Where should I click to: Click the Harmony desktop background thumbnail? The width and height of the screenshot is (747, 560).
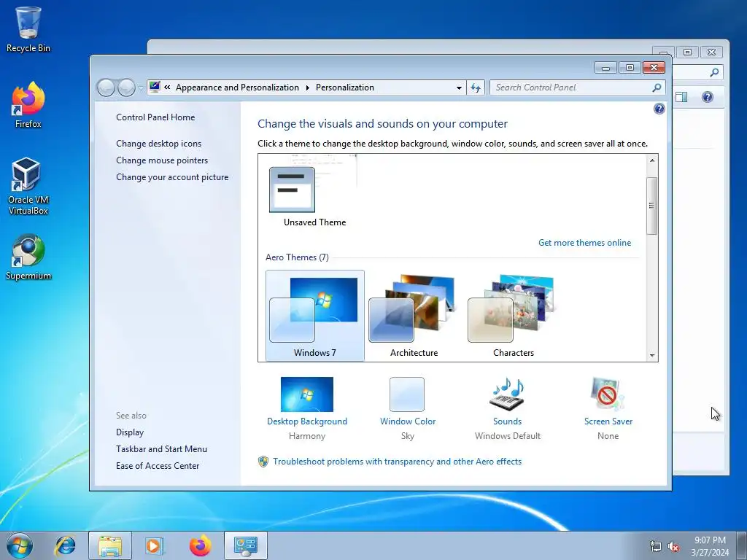click(307, 394)
